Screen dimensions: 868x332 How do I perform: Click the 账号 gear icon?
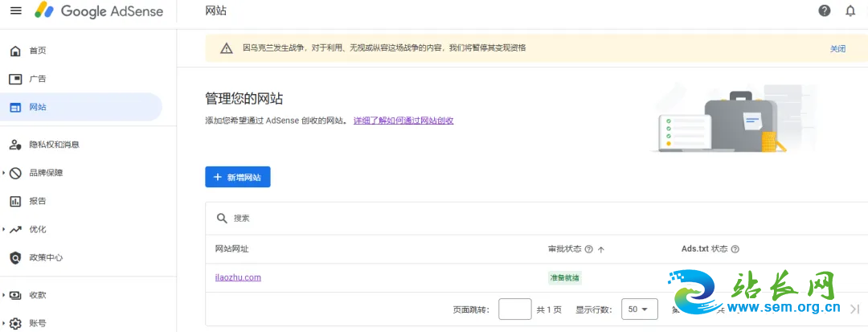[15, 323]
